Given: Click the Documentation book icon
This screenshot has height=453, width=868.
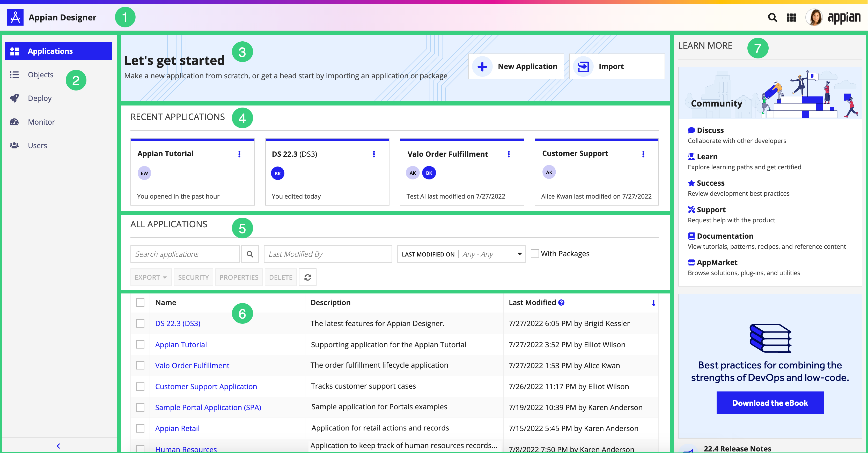Looking at the screenshot, I should point(691,236).
